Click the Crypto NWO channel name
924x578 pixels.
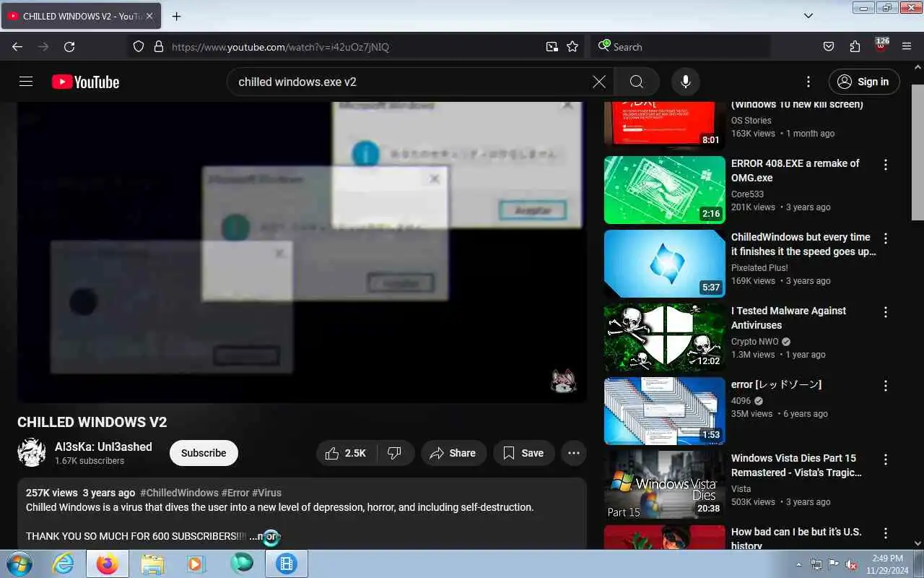pos(754,342)
